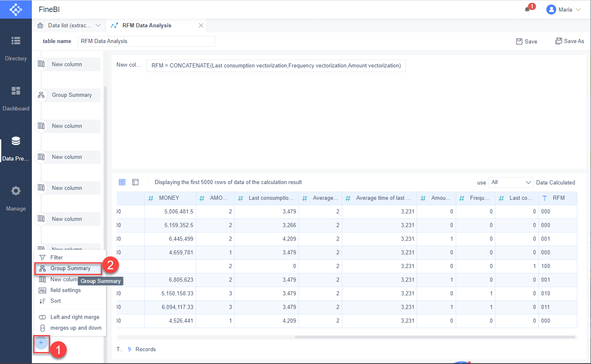Screen dimensions: 591x364
Task: Click the table name input field
Action: [x=147, y=41]
